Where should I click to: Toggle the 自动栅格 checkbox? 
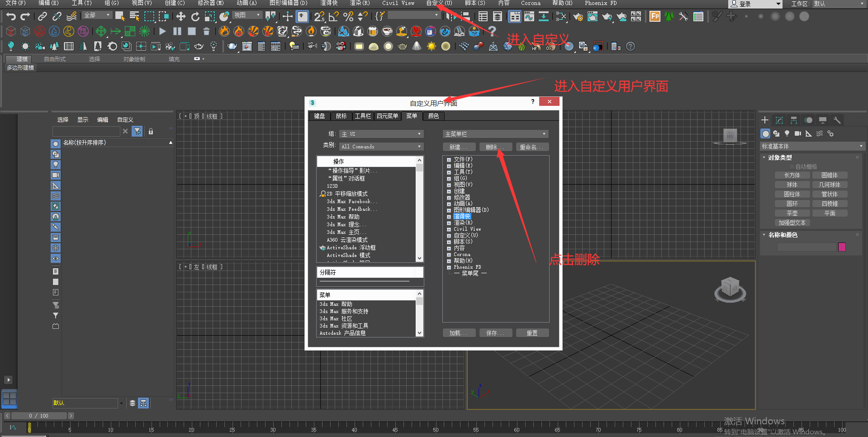(x=792, y=166)
